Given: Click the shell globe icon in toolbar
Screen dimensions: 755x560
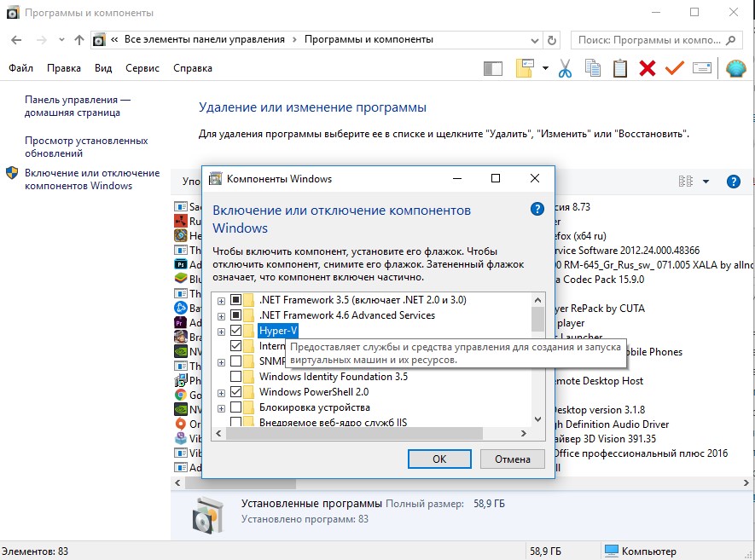Looking at the screenshot, I should click(x=735, y=68).
